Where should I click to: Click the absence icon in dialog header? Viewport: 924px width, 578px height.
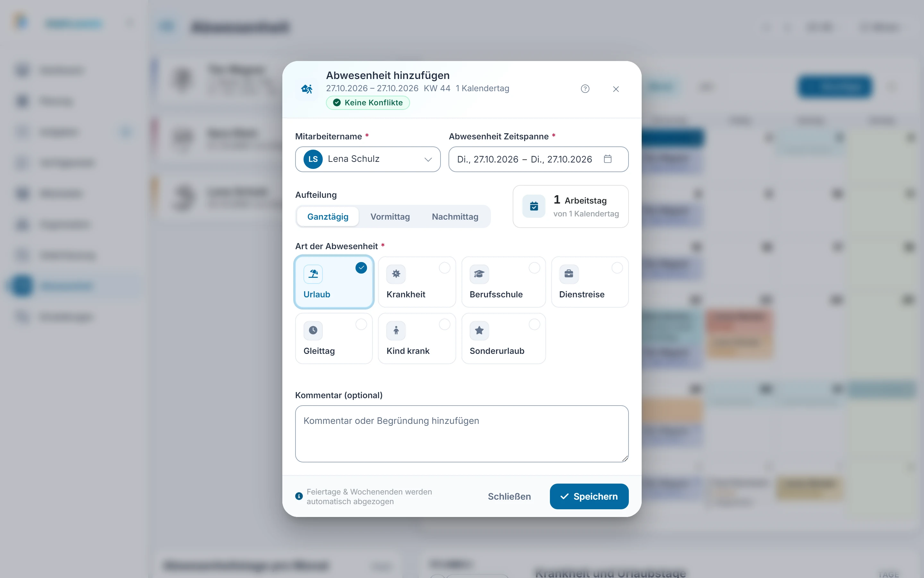(x=307, y=89)
